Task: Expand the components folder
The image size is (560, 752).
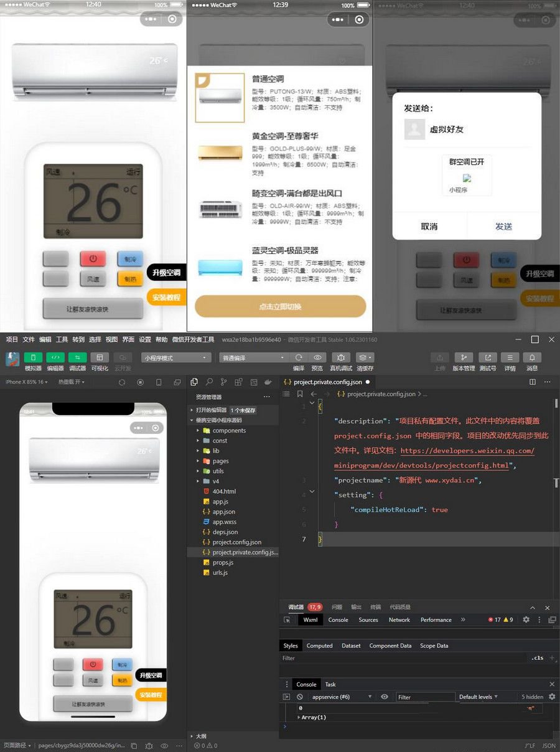Action: coord(228,431)
